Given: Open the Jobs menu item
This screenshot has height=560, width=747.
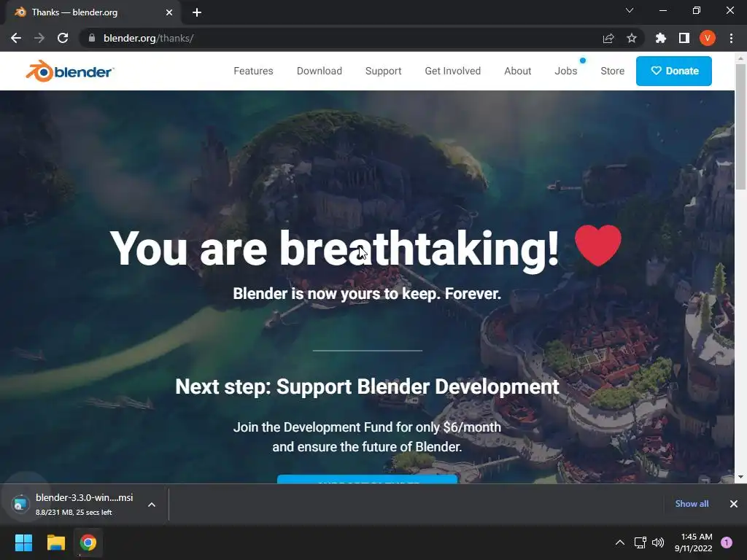Looking at the screenshot, I should click(x=565, y=71).
